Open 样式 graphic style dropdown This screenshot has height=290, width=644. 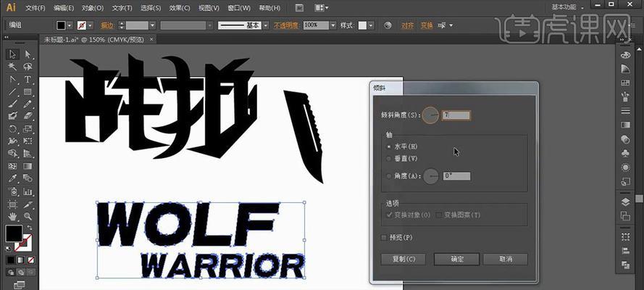(371, 25)
